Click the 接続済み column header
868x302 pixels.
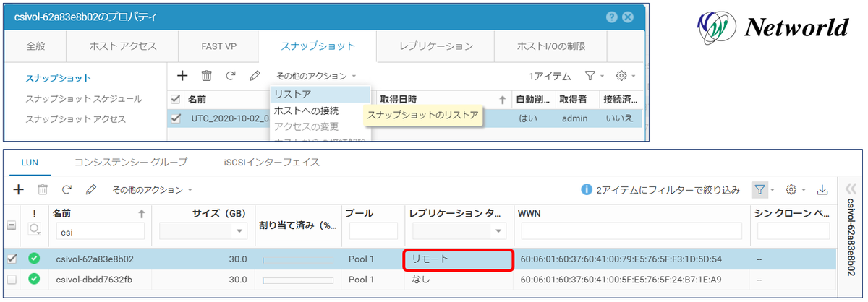pos(621,99)
